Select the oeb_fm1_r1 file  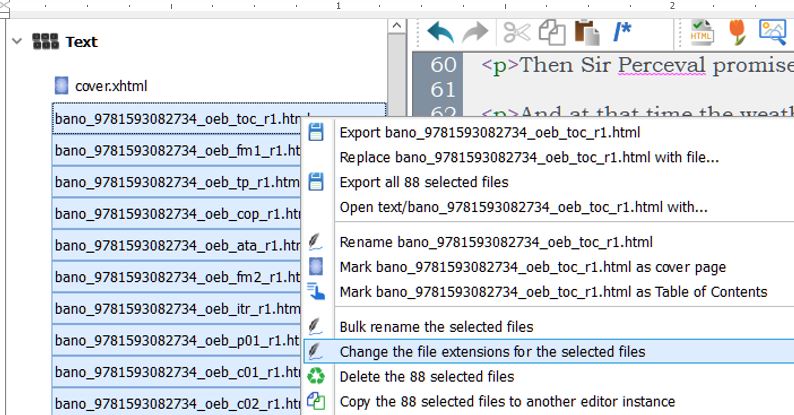(176, 150)
